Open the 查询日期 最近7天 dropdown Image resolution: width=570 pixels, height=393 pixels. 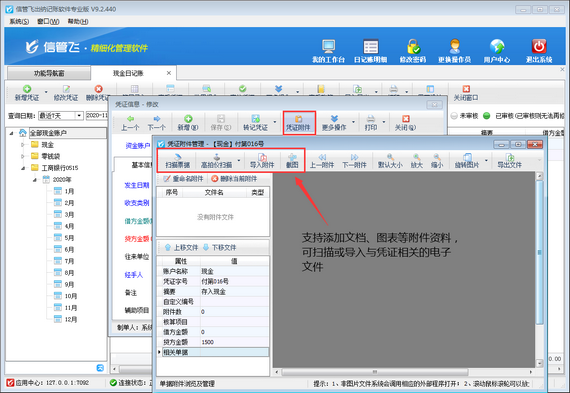pos(79,116)
